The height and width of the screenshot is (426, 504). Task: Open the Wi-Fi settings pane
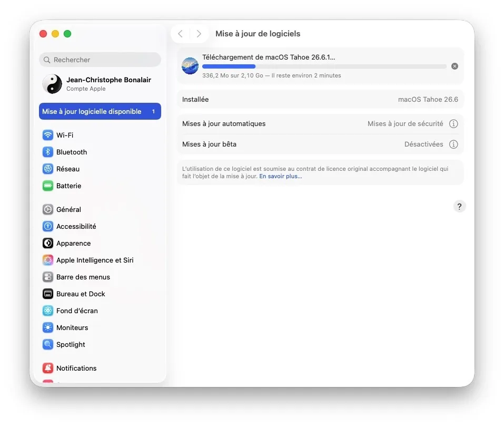tap(100, 135)
